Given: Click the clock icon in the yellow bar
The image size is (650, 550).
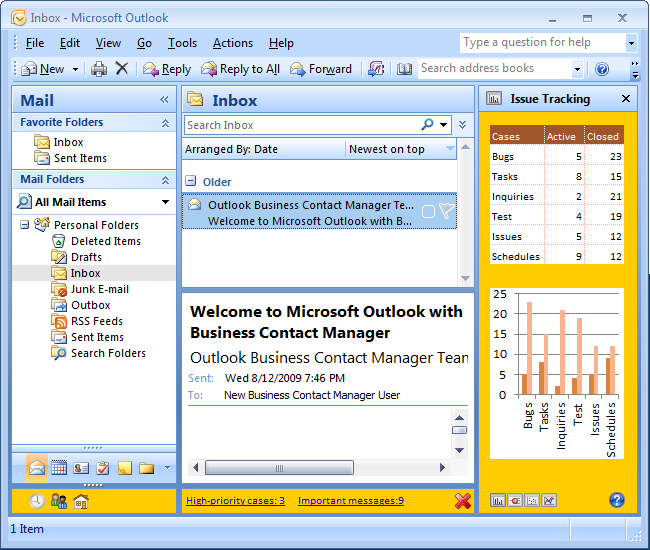Looking at the screenshot, I should pos(37,501).
